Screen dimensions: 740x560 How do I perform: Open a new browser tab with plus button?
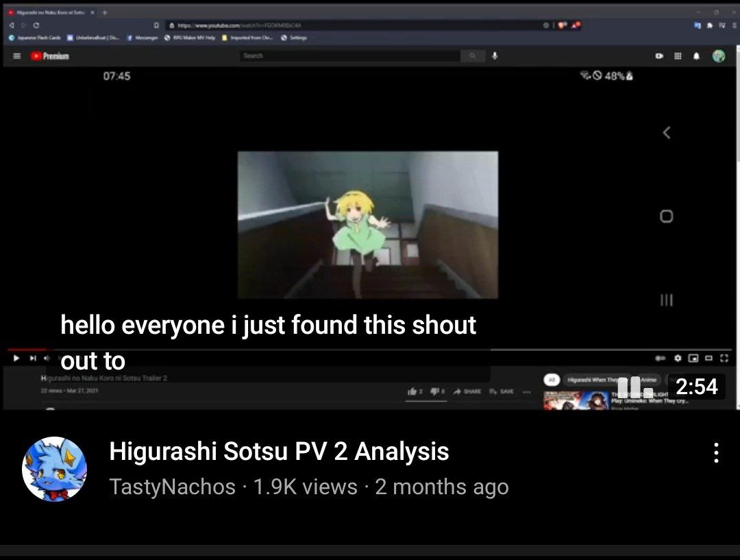[105, 12]
